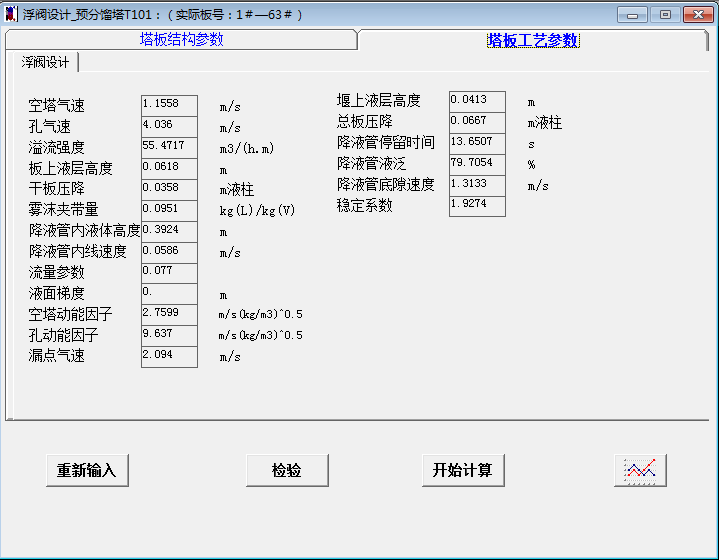The height and width of the screenshot is (560, 719).
Task: Click the application icon in title bar
Action: (11, 14)
